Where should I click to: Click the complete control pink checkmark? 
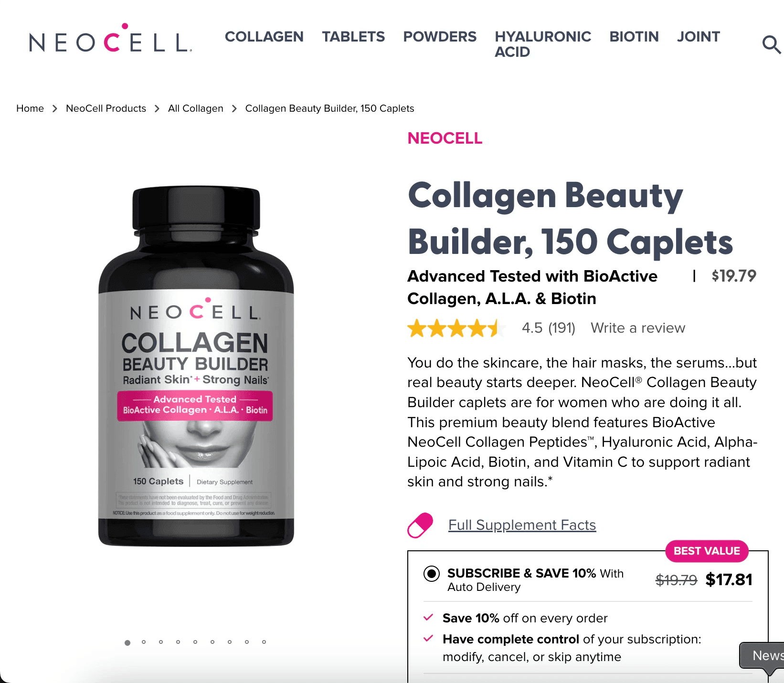coord(428,638)
